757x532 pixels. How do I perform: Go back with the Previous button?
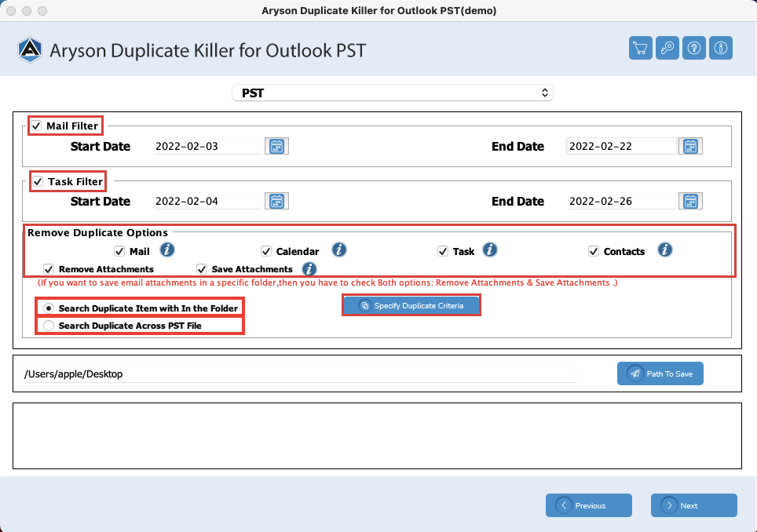pos(588,505)
